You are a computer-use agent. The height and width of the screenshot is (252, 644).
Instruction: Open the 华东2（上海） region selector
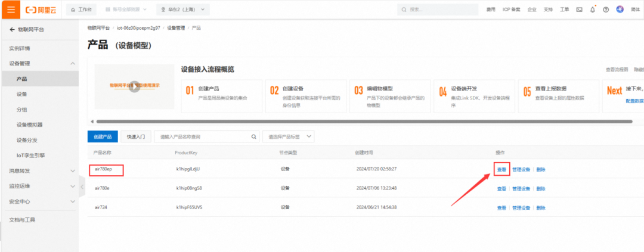pos(183,10)
